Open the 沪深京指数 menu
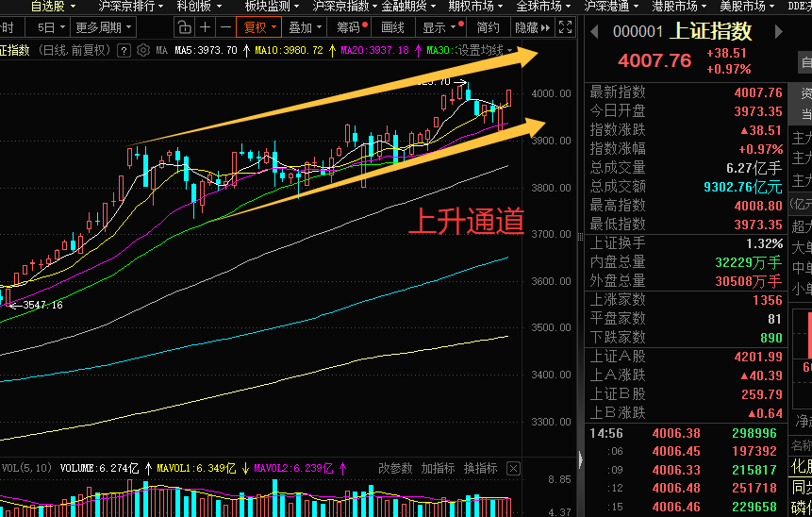The width and height of the screenshot is (812, 517). tap(345, 7)
